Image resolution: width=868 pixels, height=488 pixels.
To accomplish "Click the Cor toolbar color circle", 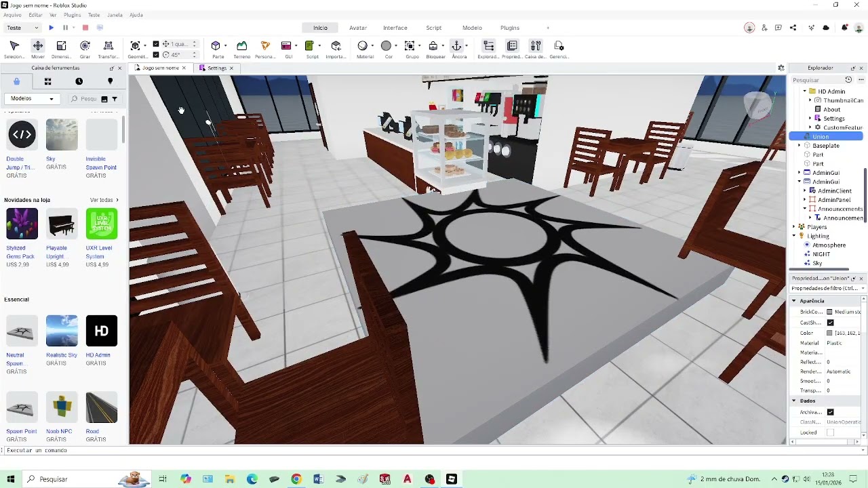I will click(386, 46).
